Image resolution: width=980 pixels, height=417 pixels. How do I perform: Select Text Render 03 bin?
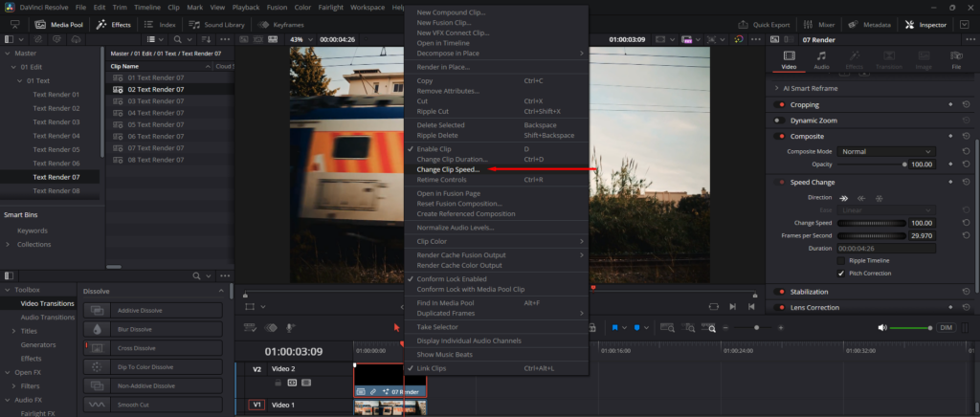click(x=56, y=121)
